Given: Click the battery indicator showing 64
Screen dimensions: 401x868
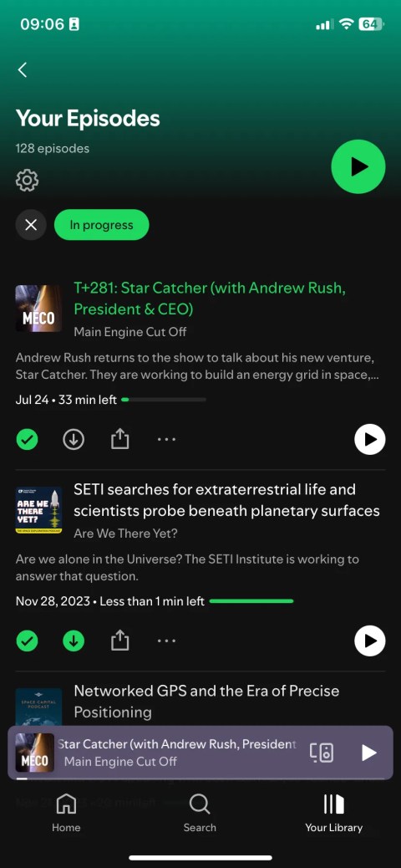Looking at the screenshot, I should point(370,24).
